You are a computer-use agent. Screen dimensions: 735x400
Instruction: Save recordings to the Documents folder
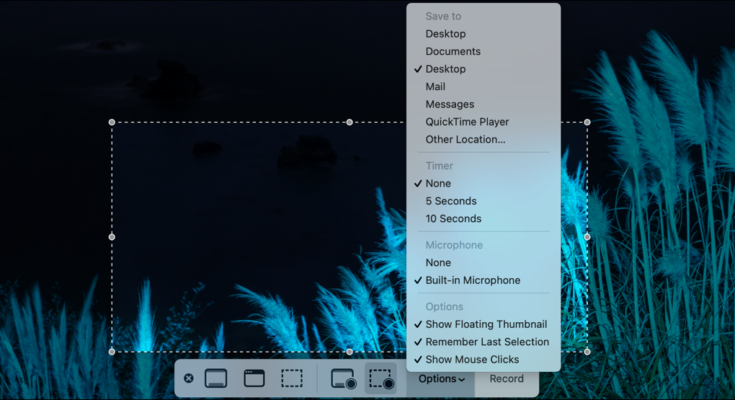452,52
